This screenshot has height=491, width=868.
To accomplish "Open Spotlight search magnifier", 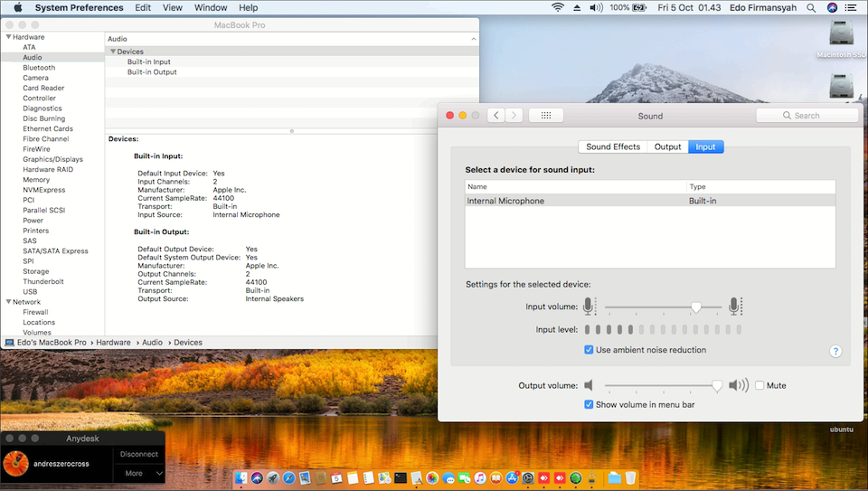I will pos(811,8).
